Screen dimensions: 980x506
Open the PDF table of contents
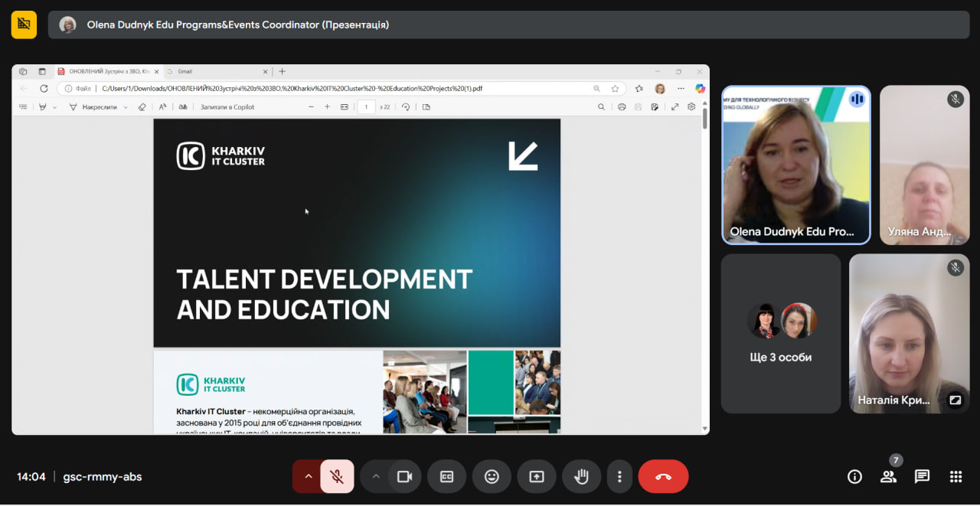pos(23,107)
